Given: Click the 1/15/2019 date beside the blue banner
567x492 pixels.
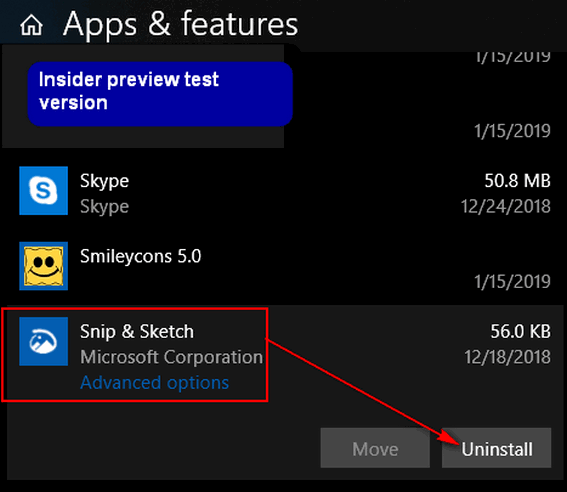Looking at the screenshot, I should [x=512, y=131].
